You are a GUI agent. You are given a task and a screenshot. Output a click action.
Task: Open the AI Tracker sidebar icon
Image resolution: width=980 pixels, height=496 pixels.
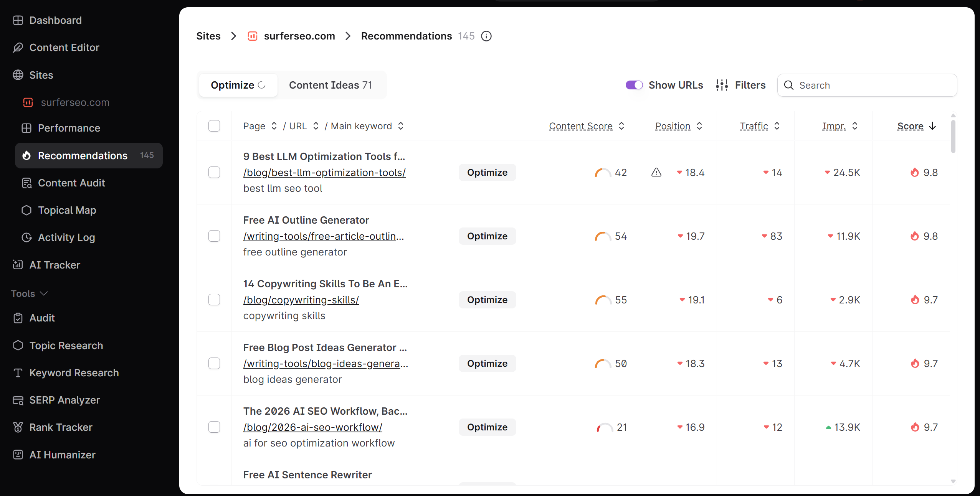(x=18, y=265)
